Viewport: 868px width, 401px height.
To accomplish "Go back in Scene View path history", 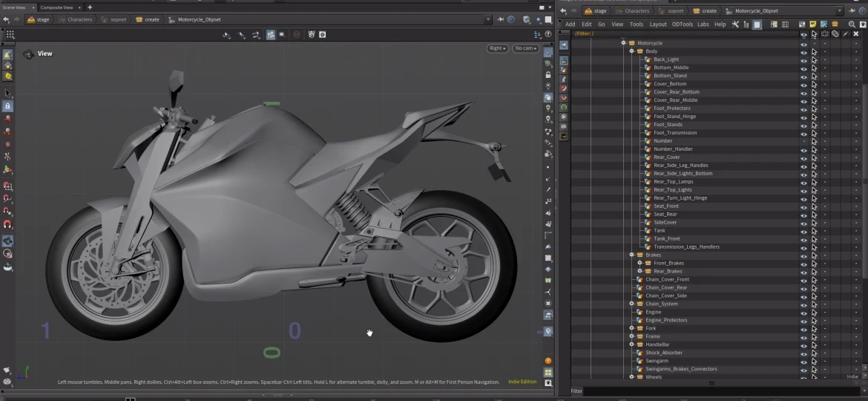I will coord(6,19).
